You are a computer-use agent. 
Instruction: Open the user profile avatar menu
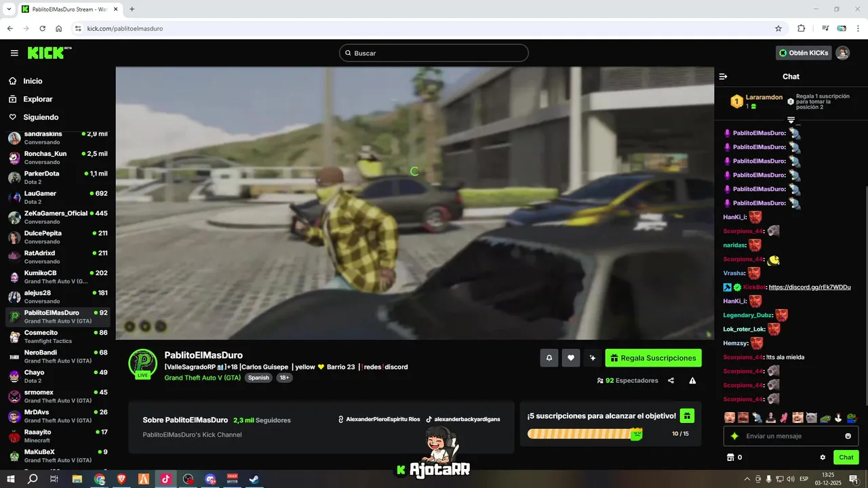pos(842,53)
